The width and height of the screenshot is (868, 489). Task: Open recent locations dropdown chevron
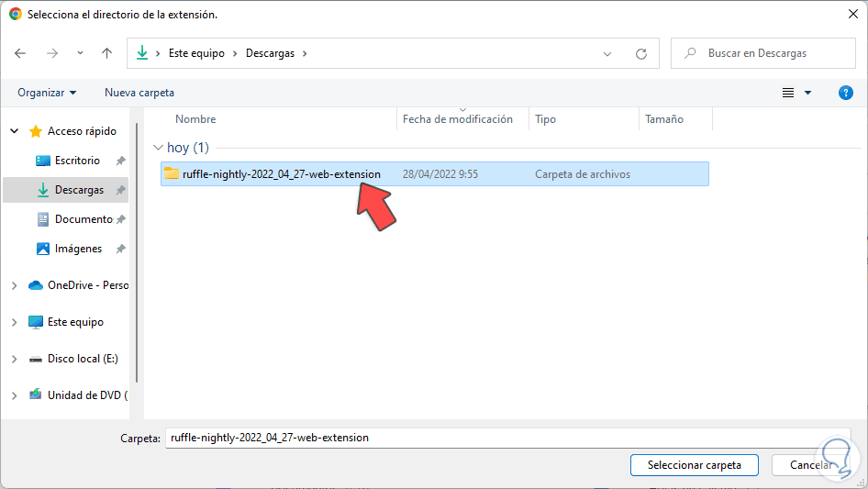(80, 53)
